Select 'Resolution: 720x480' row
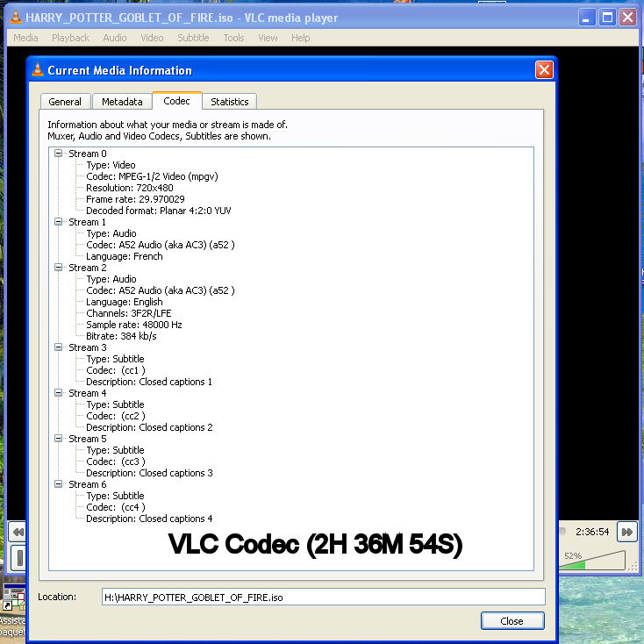This screenshot has height=644, width=644. pos(129,188)
